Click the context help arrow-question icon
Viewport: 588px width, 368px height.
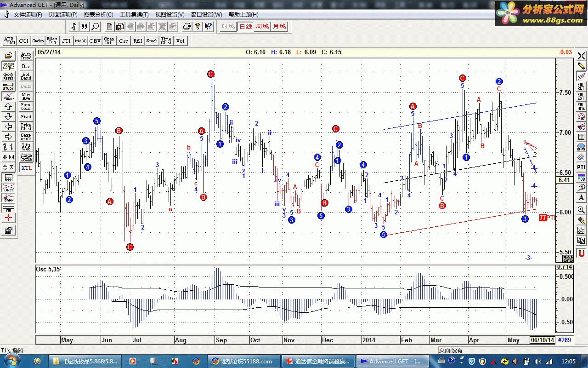pyautogui.click(x=208, y=27)
